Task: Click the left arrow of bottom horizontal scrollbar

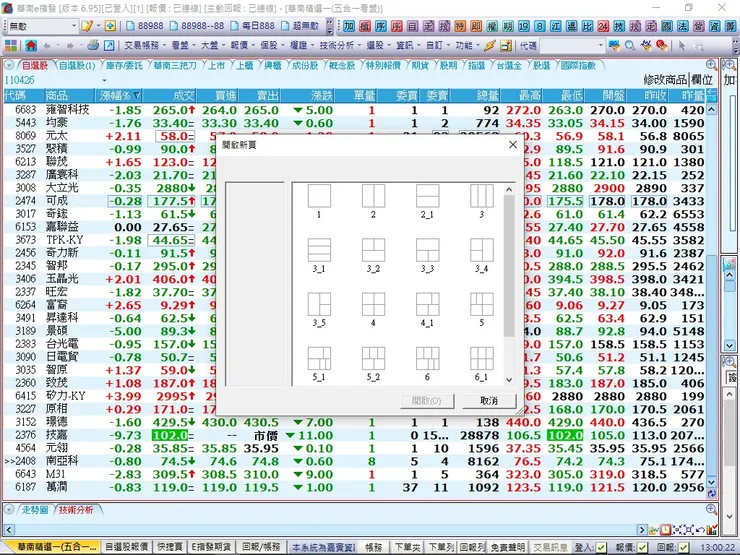Action: [x=9, y=530]
